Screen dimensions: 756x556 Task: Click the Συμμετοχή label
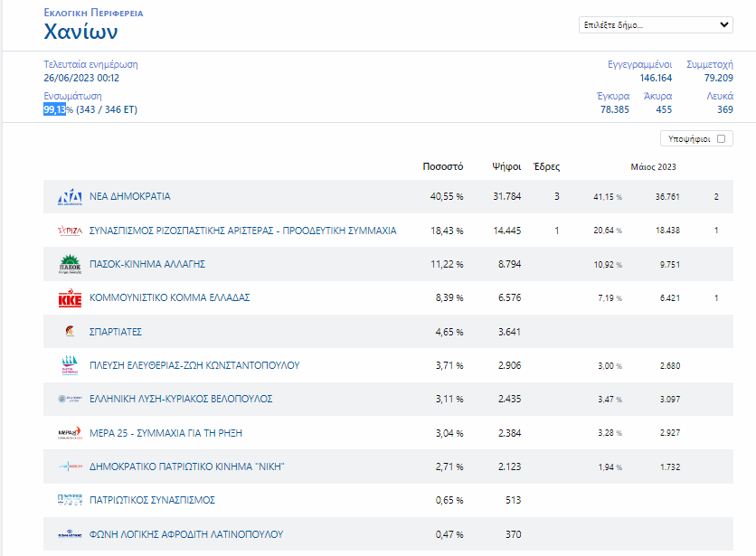(710, 64)
